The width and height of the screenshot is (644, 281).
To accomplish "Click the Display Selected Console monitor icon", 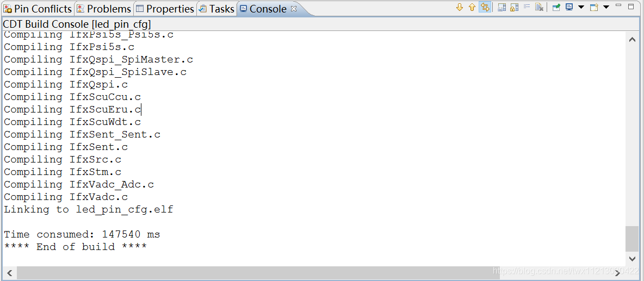I will [569, 8].
